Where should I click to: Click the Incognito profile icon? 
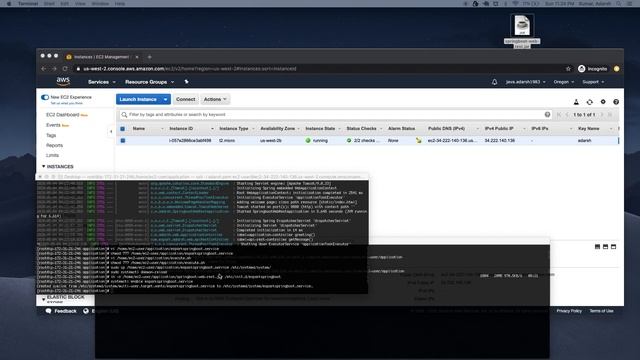click(x=582, y=69)
